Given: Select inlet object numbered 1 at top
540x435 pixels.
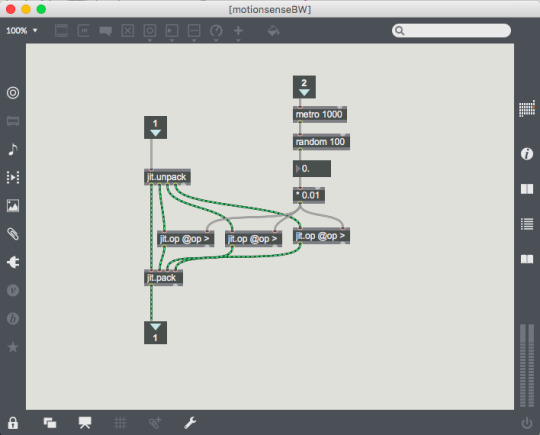Looking at the screenshot, I should click(155, 127).
